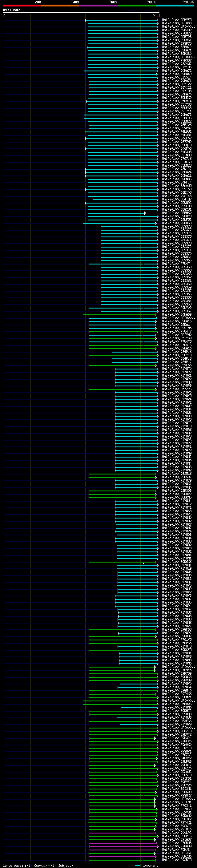Click the white query sequence bar
The height and width of the screenshot is (868, 197).
click(81, 12)
